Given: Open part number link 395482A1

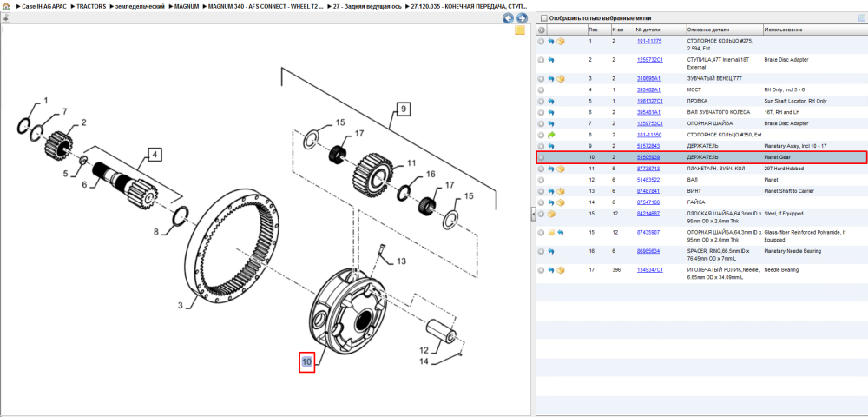Looking at the screenshot, I should (x=648, y=89).
